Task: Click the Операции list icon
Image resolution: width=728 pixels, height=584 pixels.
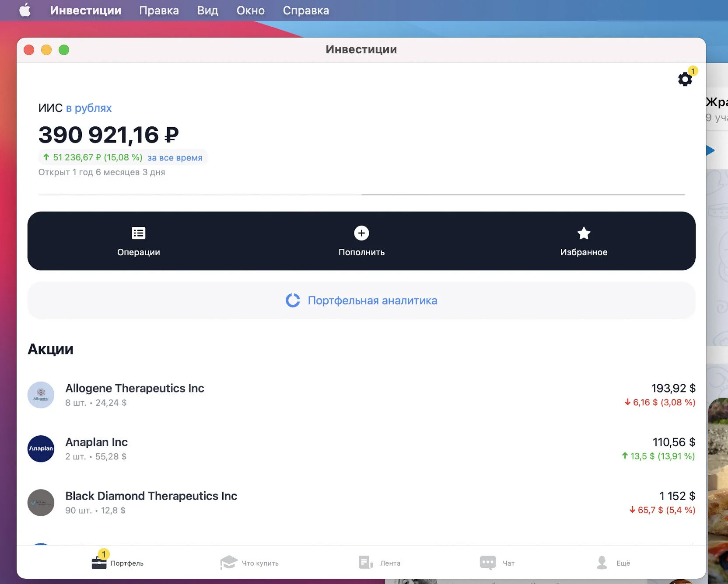Action: [138, 233]
